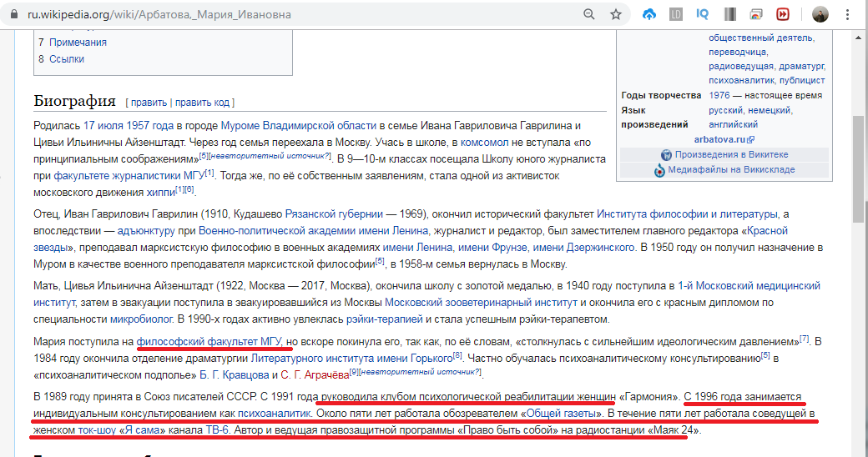The height and width of the screenshot is (457, 868).
Task: Click footnote [6] after хиппи
Action: pyautogui.click(x=189, y=189)
